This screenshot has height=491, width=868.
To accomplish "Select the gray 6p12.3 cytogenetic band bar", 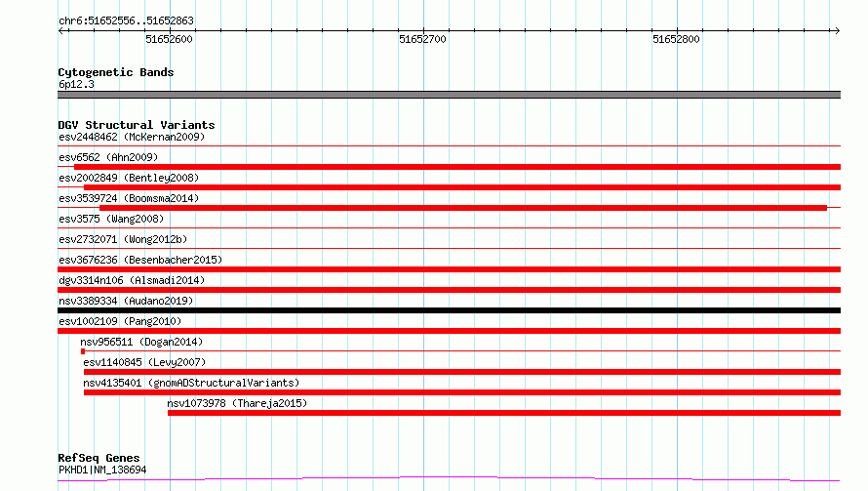I will [449, 95].
